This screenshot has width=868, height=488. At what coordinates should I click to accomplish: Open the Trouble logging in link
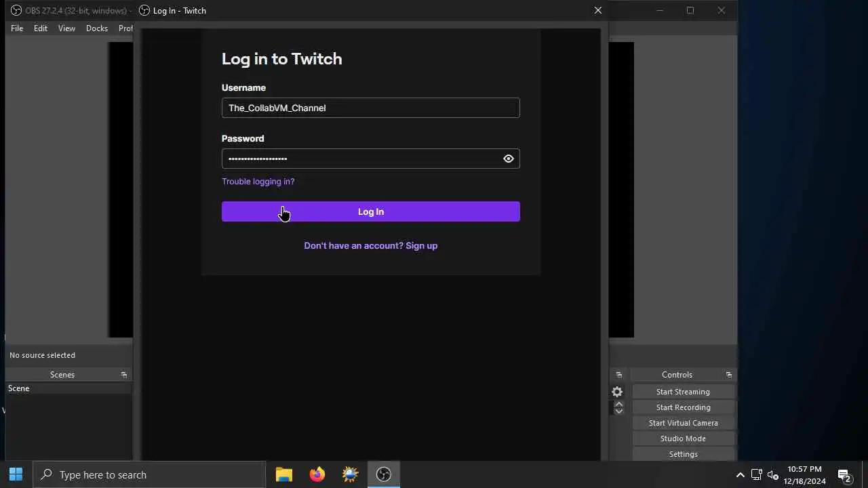[258, 182]
